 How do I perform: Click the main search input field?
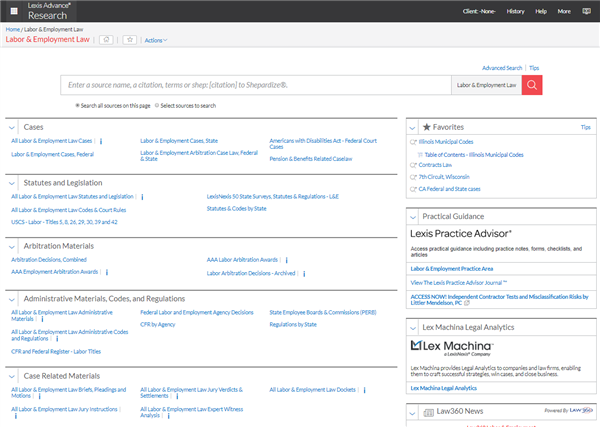256,85
